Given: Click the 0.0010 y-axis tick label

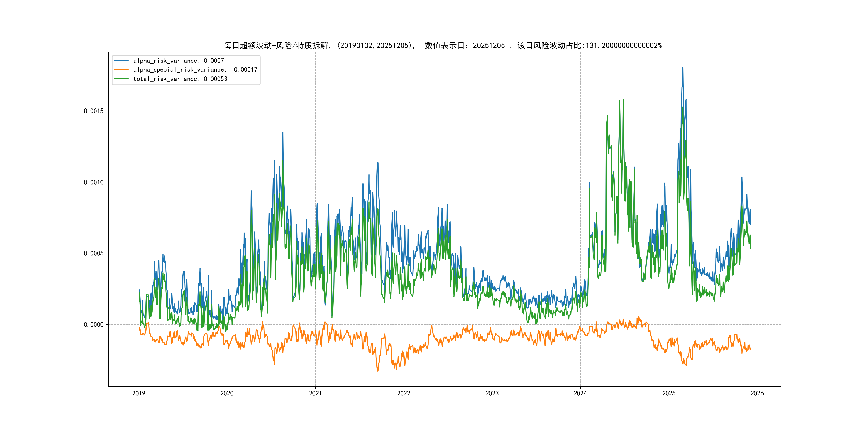Looking at the screenshot, I should click(x=94, y=182).
